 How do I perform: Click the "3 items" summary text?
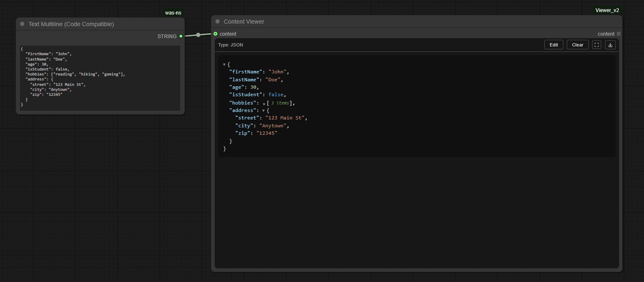(280, 103)
